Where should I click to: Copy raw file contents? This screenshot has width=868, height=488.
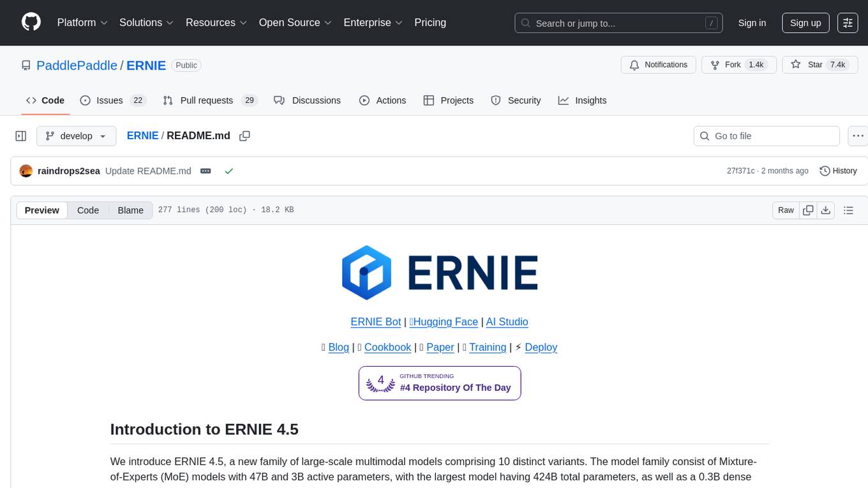808,210
